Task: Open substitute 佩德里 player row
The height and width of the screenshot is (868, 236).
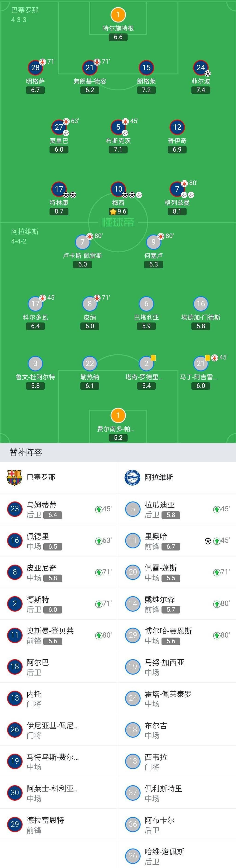Action: pyautogui.click(x=59, y=541)
